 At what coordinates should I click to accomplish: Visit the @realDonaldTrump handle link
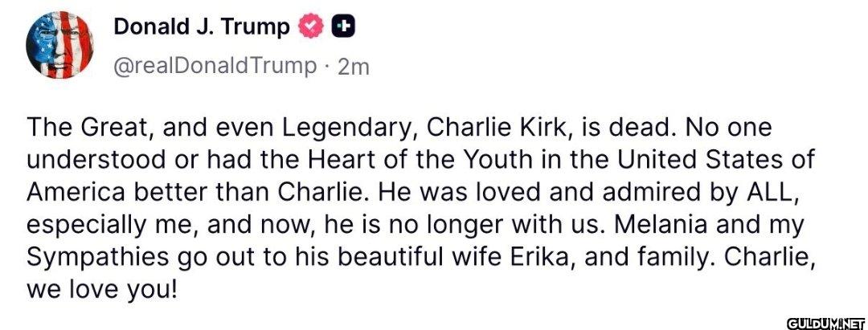pyautogui.click(x=215, y=66)
